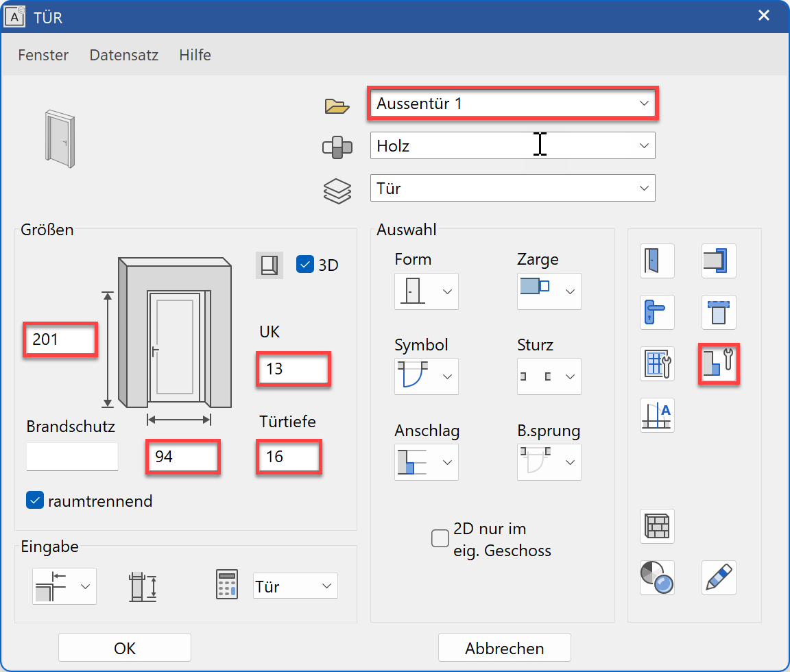This screenshot has height=672, width=790.
Task: Confirm with the OK button
Action: [125, 648]
